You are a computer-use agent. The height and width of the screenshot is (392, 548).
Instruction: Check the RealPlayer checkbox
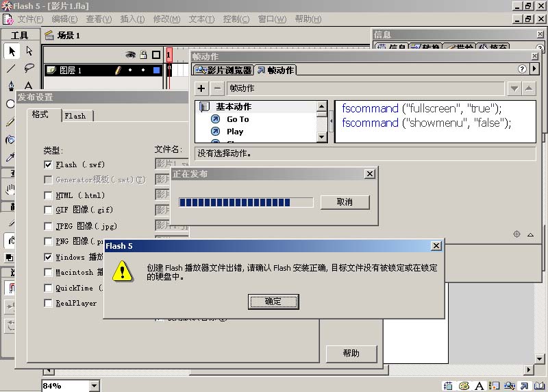click(x=48, y=303)
